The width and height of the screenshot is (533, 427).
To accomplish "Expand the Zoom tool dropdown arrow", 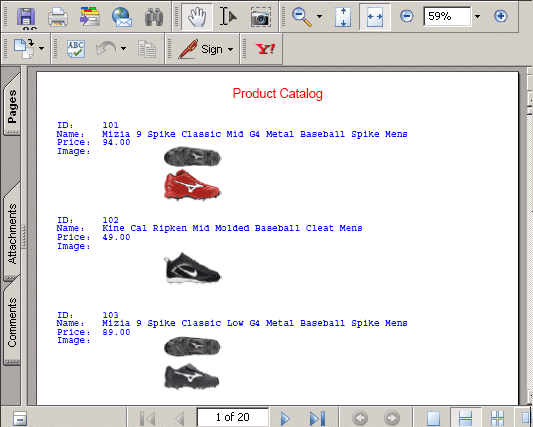I will (x=319, y=16).
